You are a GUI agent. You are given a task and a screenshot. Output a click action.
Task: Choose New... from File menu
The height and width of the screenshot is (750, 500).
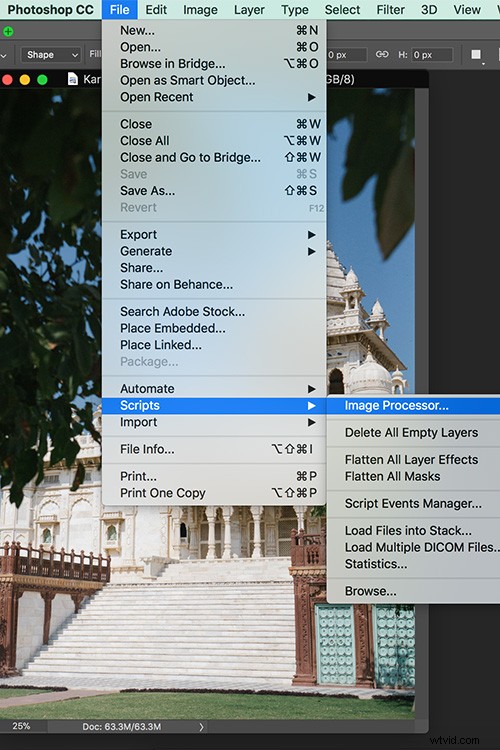[214, 30]
